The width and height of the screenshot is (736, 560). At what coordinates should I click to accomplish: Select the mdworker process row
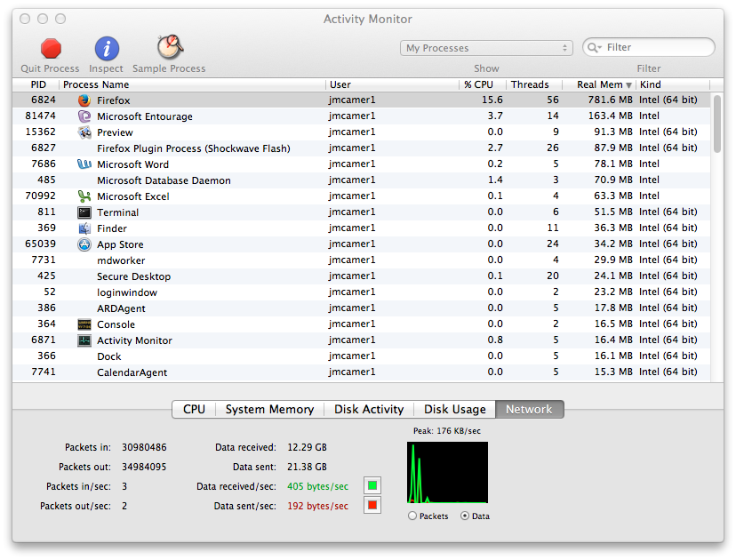pyautogui.click(x=362, y=260)
